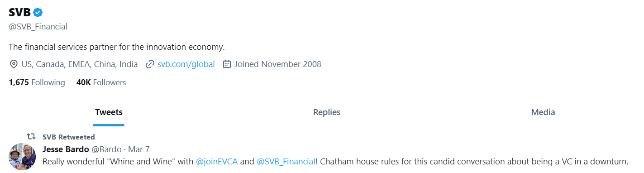Click the @SVB_Financial handle under the profile name

click(x=38, y=27)
